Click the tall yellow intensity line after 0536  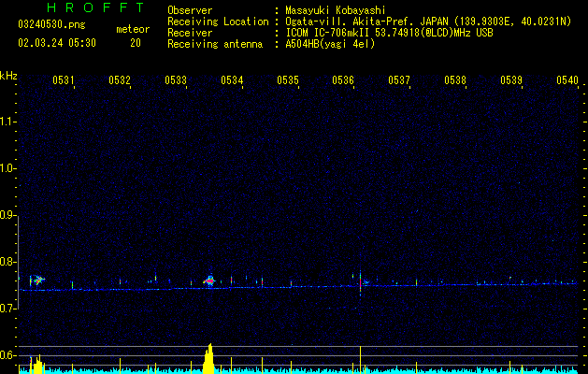[360, 360]
